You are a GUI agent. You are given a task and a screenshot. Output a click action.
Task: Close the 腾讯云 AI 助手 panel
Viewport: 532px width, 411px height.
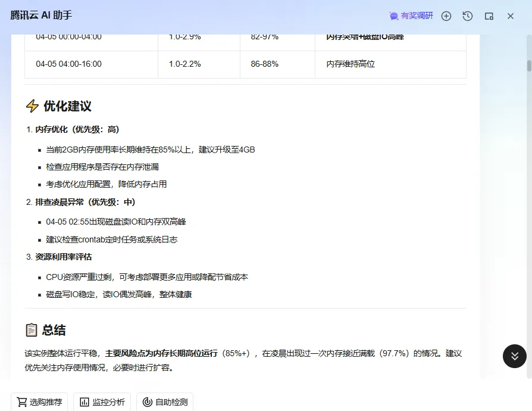(x=511, y=16)
